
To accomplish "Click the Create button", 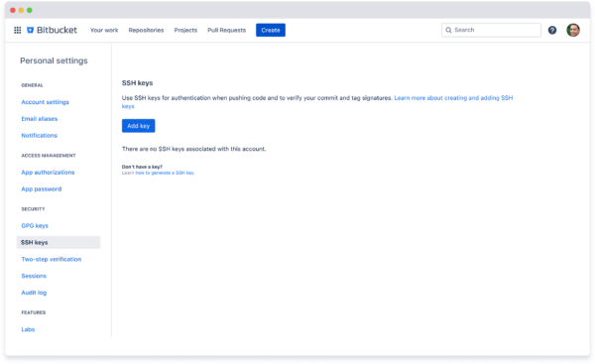I will tap(271, 30).
